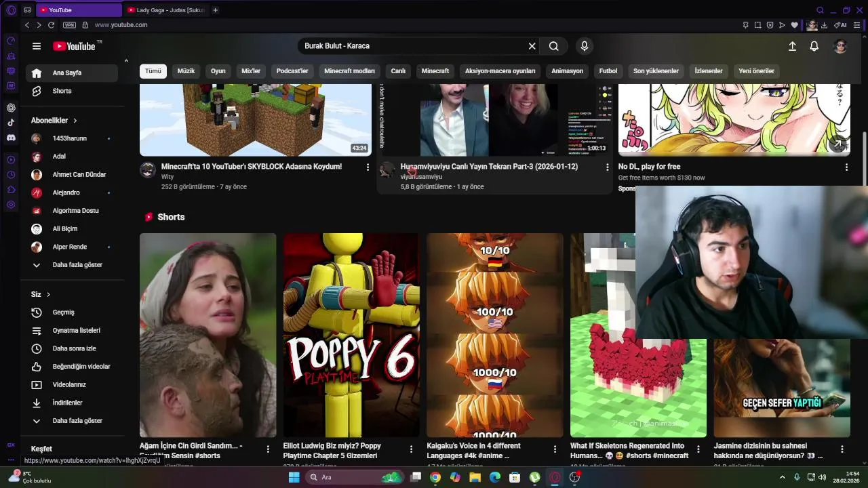Open TikTok in Opera sidebar
The image size is (868, 488).
(x=11, y=123)
